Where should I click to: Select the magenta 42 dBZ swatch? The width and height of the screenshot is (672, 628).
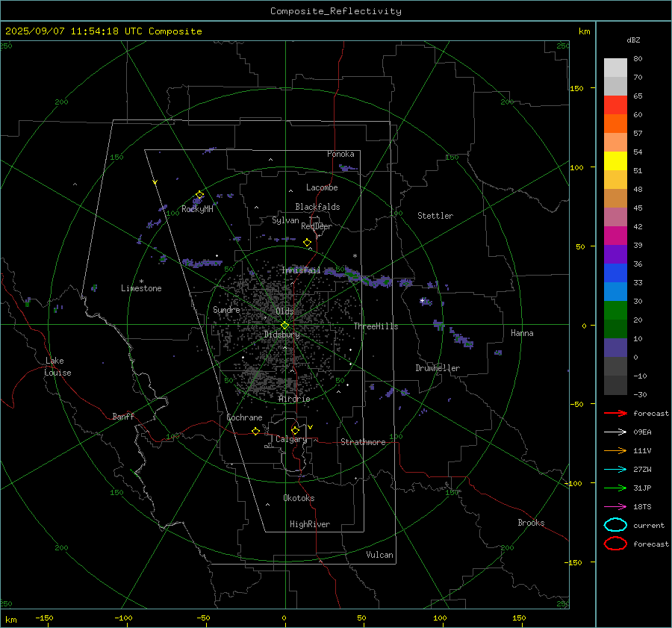[x=615, y=235]
